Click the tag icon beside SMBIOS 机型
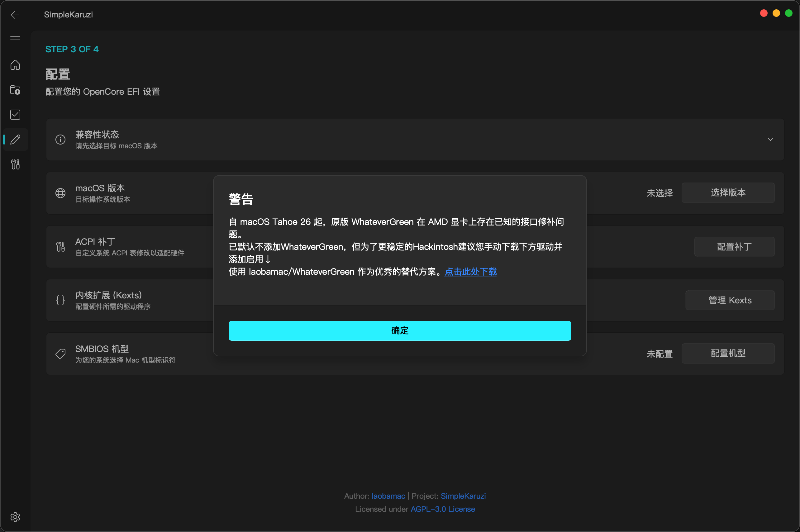 60,354
